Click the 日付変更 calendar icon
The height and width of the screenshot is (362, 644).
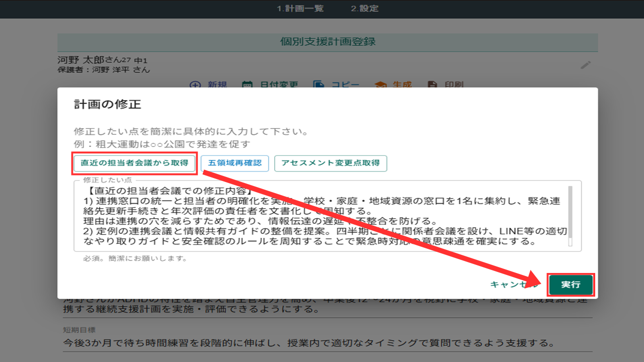pyautogui.click(x=247, y=85)
